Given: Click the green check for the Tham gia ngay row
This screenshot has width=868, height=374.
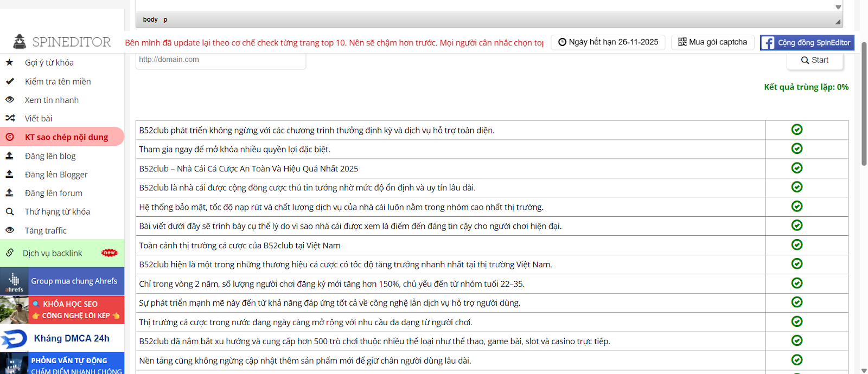Looking at the screenshot, I should point(796,149).
